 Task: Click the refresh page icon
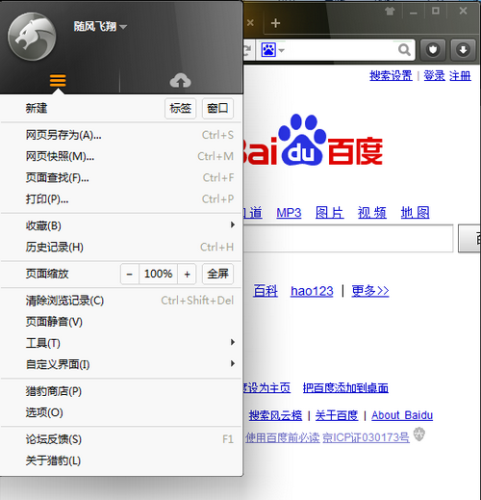[248, 50]
